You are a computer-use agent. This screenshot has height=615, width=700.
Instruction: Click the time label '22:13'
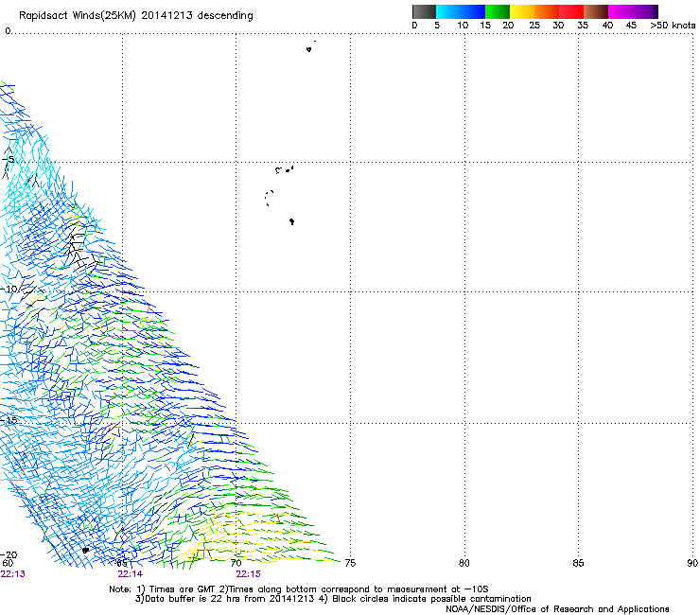tap(13, 574)
